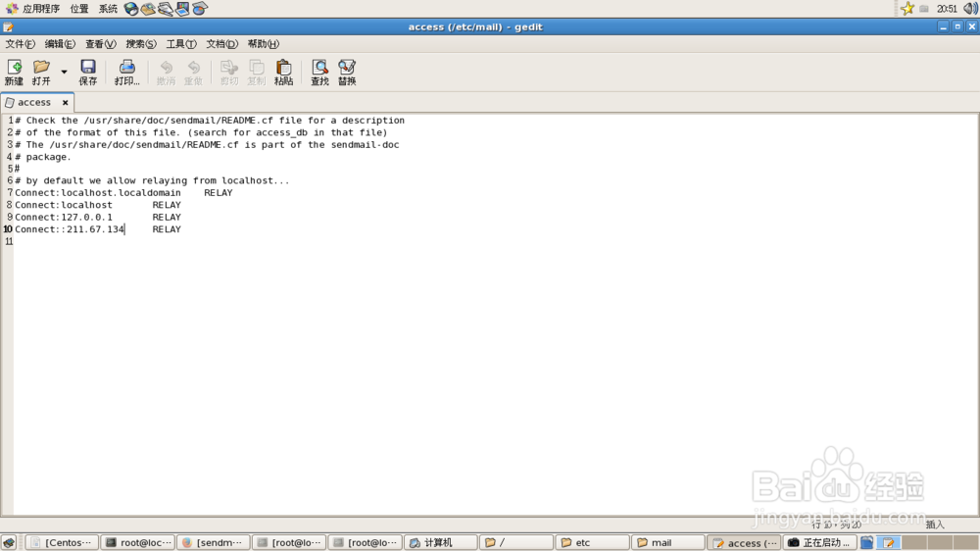Create a new document with 新建
The width and height of the screenshot is (980, 551).
tap(14, 73)
